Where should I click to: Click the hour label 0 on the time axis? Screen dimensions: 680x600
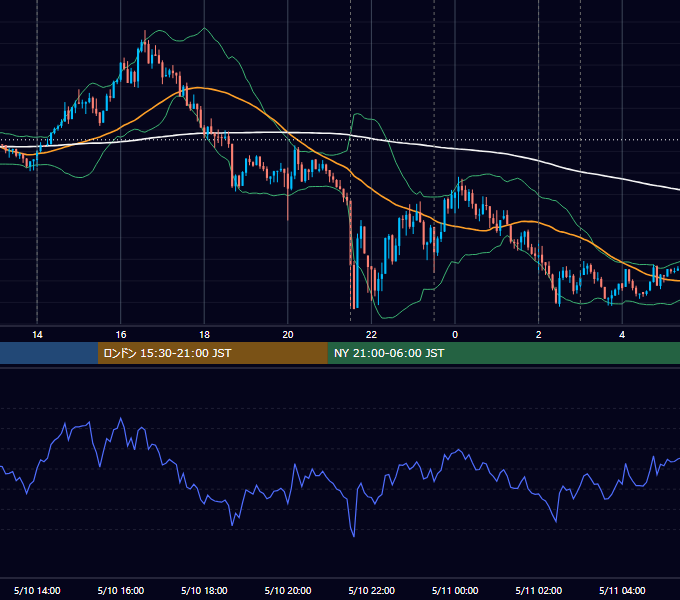click(x=455, y=335)
